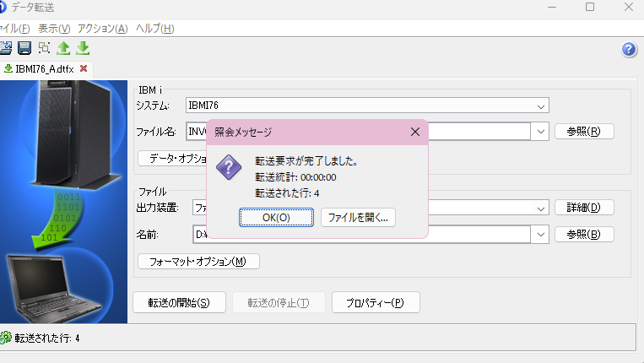644x363 pixels.
Task: Minimize the データ転送 window
Action: (x=552, y=7)
